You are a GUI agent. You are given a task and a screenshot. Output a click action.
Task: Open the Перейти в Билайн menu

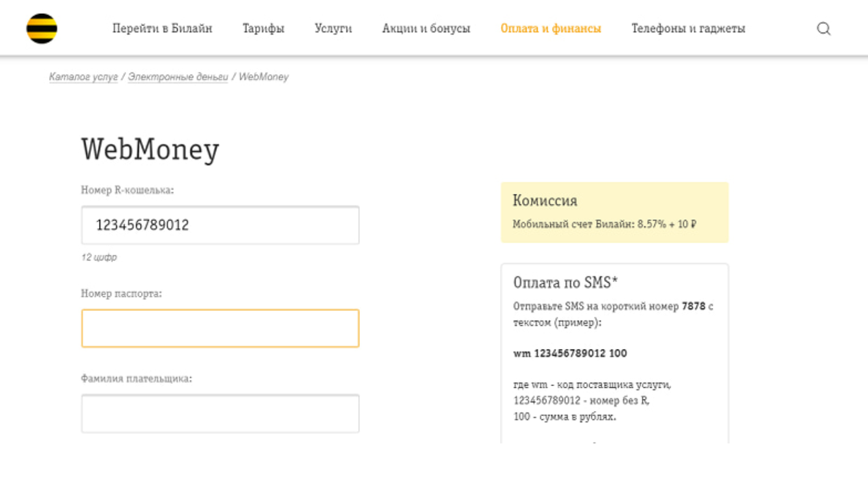point(162,28)
